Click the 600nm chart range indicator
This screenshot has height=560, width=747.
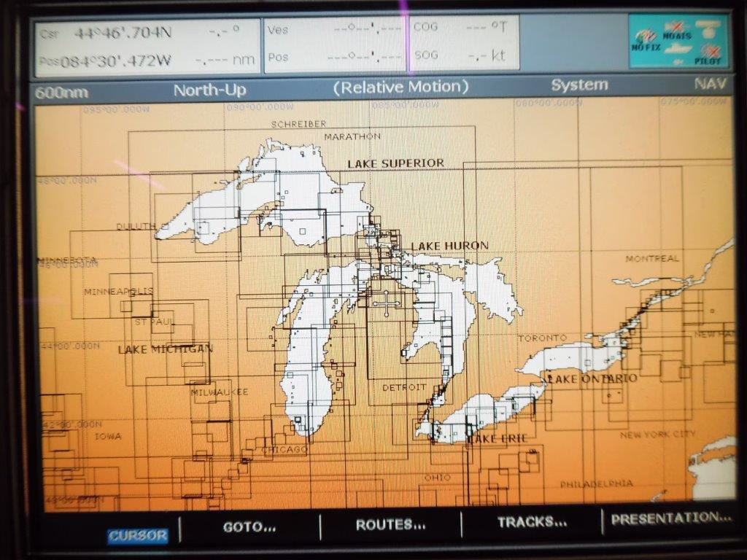coord(61,93)
